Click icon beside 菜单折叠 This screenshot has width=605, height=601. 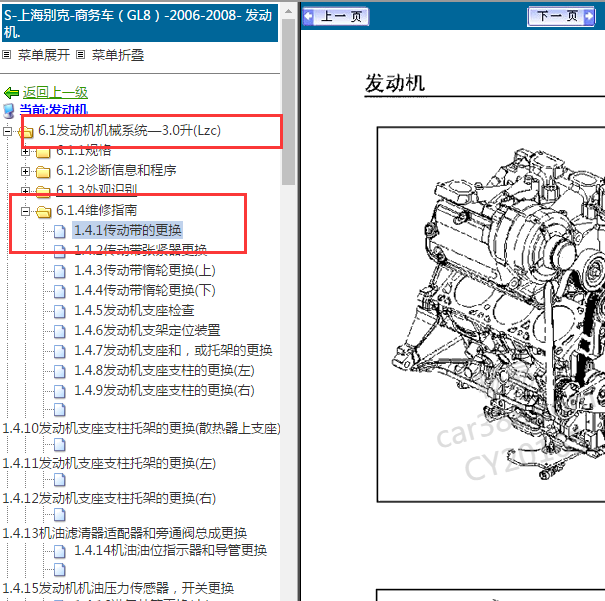80,55
